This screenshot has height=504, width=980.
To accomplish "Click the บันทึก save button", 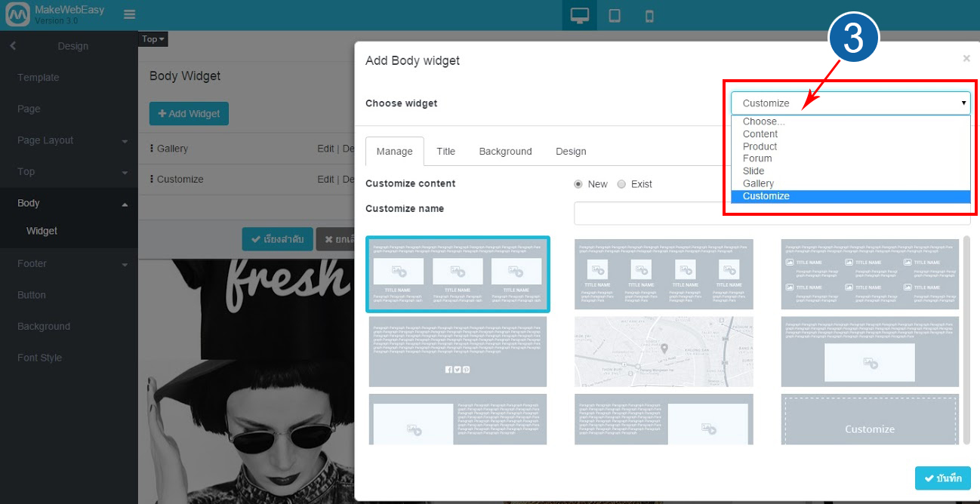I will click(x=941, y=478).
